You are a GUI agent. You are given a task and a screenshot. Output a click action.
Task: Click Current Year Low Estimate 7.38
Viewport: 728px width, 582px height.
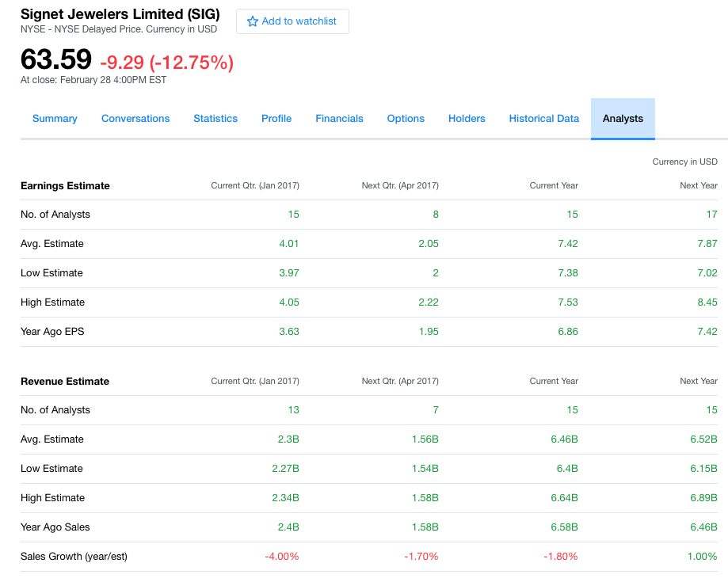coord(568,273)
